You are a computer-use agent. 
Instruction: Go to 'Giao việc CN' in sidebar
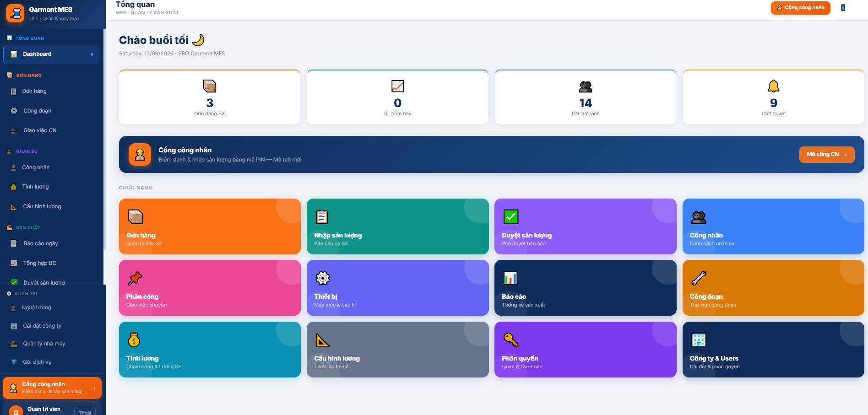point(51,130)
